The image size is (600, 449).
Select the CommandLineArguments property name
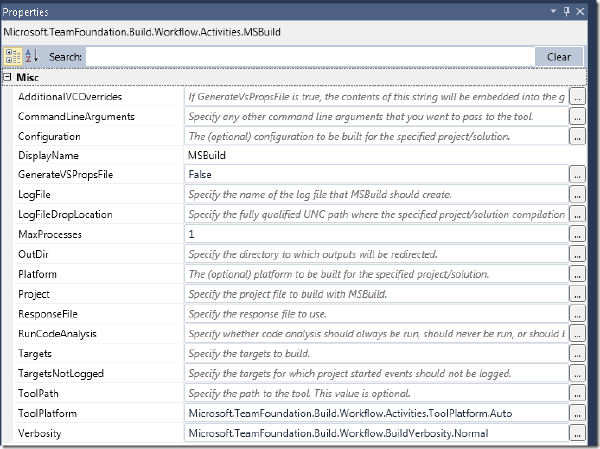point(76,116)
